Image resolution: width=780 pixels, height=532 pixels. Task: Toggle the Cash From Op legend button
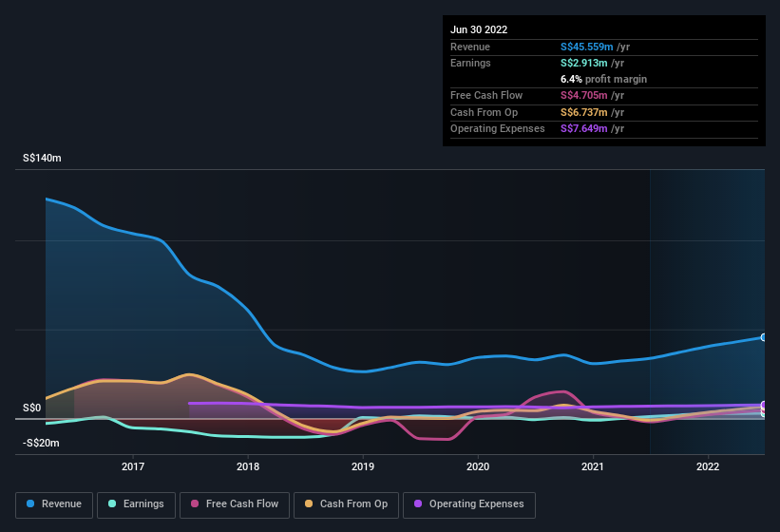(346, 504)
